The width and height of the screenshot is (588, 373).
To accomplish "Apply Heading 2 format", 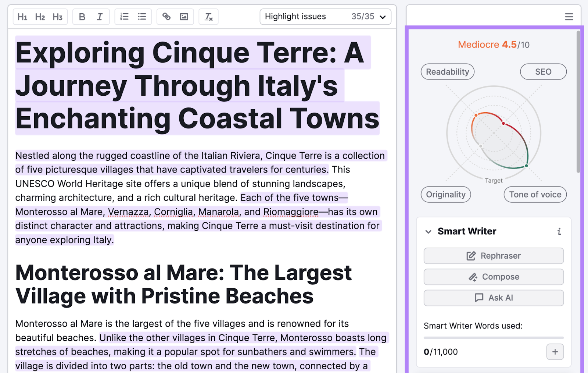I will 40,17.
